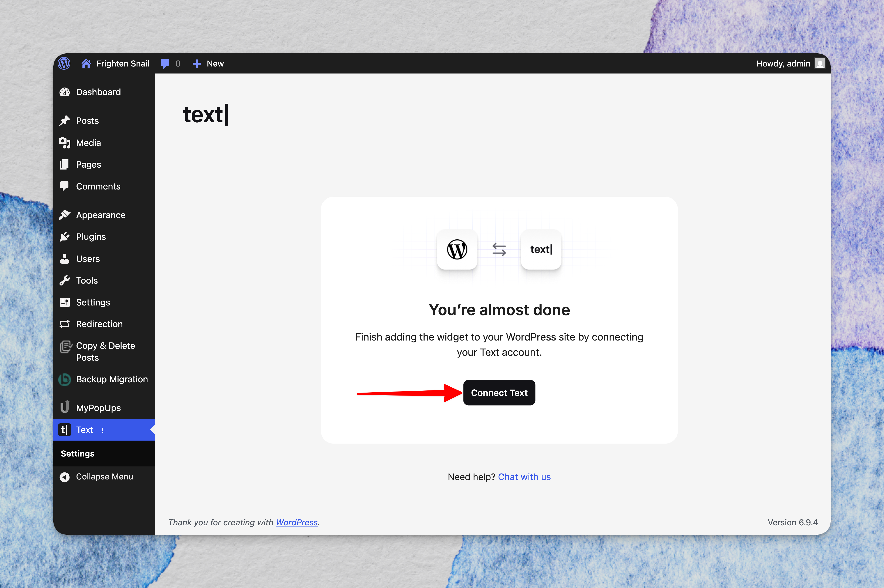Click the Comments speech bubble sidebar icon
Image resolution: width=884 pixels, height=588 pixels.
[65, 186]
